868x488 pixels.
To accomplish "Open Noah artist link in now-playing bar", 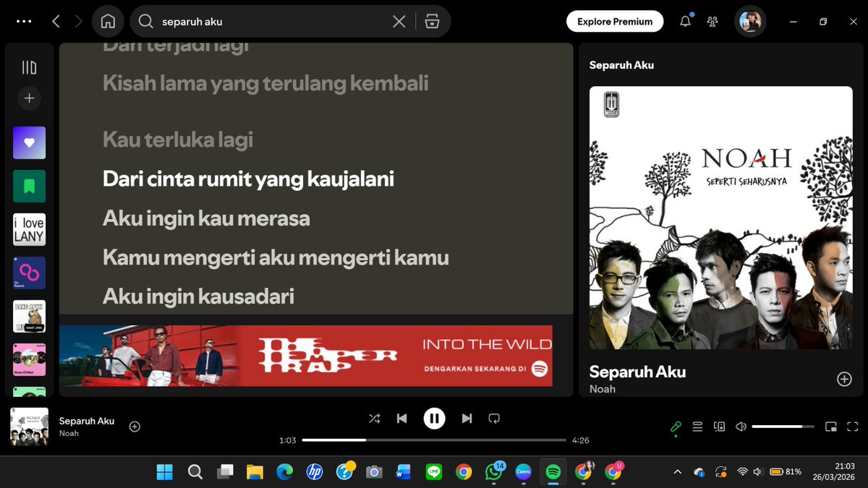I will pos(69,433).
